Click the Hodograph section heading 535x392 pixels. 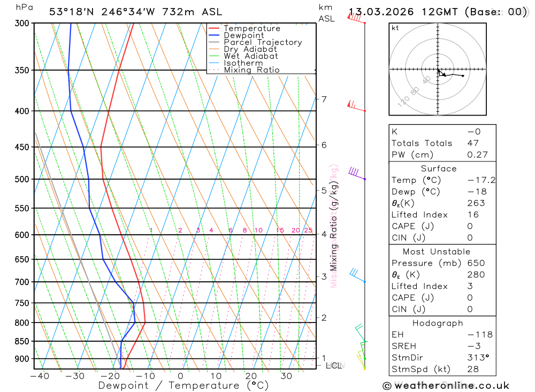438,324
